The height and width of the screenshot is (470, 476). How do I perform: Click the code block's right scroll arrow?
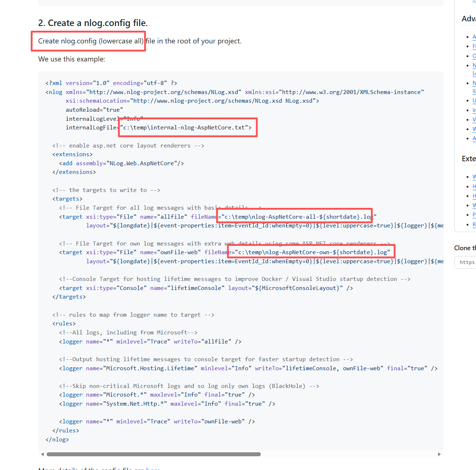[439, 454]
